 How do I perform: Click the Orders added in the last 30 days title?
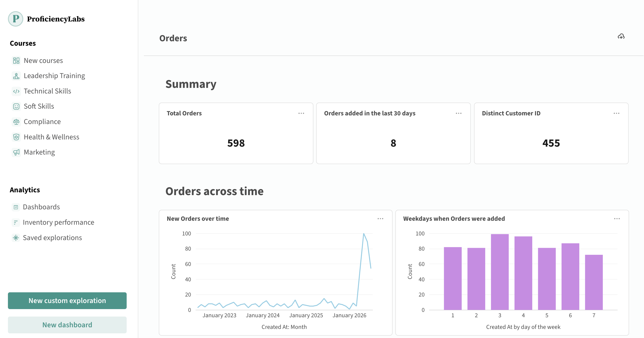pos(370,114)
